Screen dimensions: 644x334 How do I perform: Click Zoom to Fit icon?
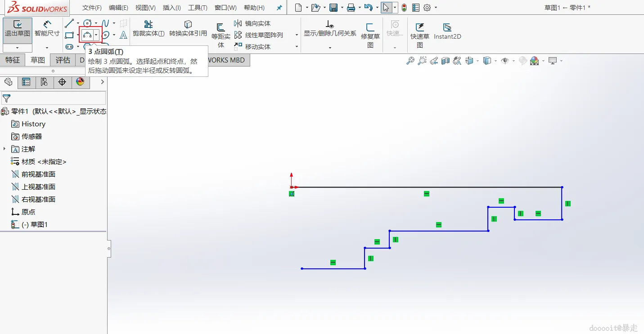(410, 61)
